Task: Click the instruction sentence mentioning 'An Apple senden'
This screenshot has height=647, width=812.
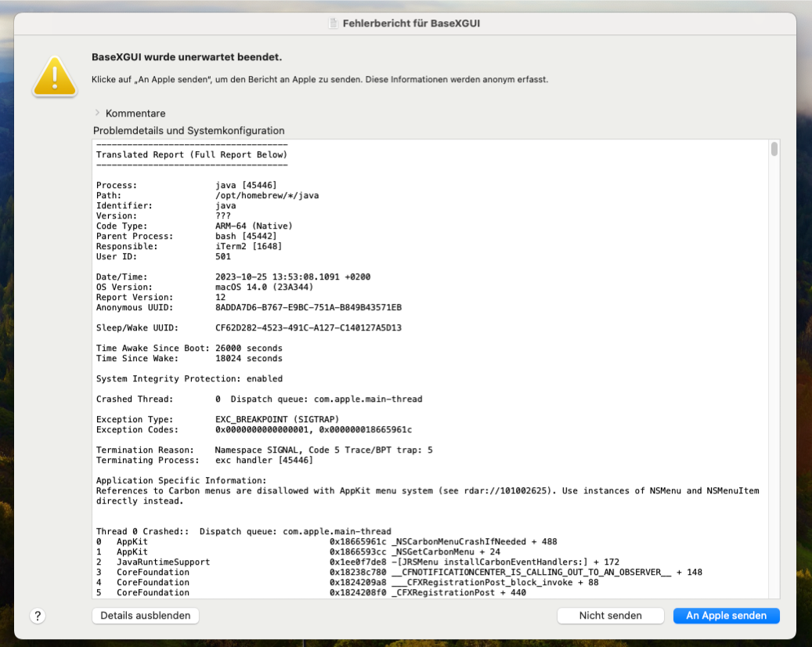Action: [320, 79]
